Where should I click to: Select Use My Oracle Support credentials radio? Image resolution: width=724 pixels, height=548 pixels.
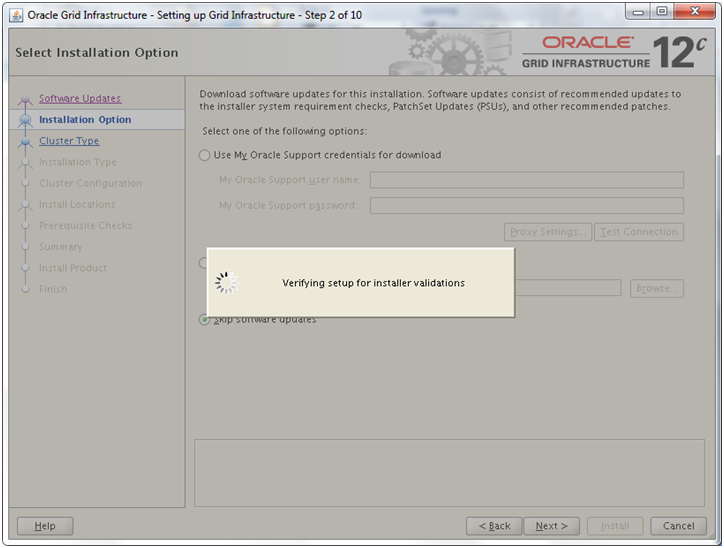point(205,155)
